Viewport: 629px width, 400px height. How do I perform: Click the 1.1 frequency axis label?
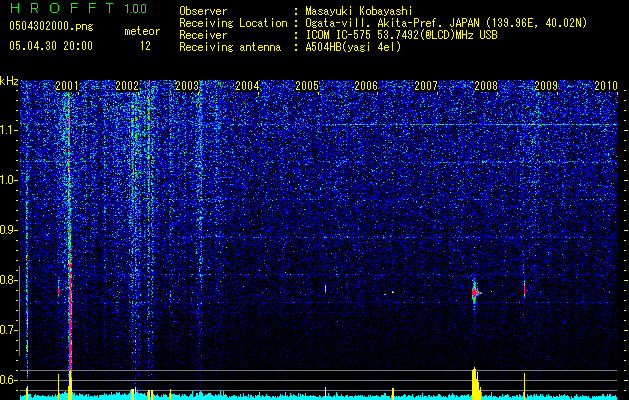coord(9,130)
